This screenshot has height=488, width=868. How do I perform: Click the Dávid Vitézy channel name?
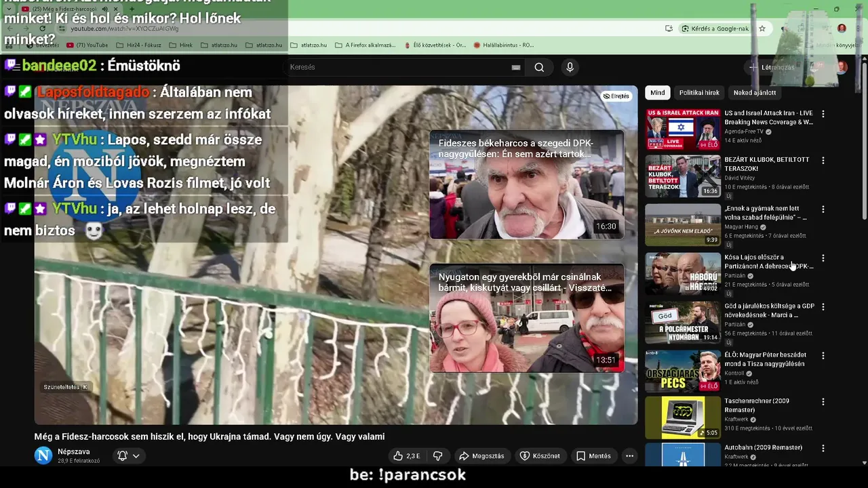[739, 178]
